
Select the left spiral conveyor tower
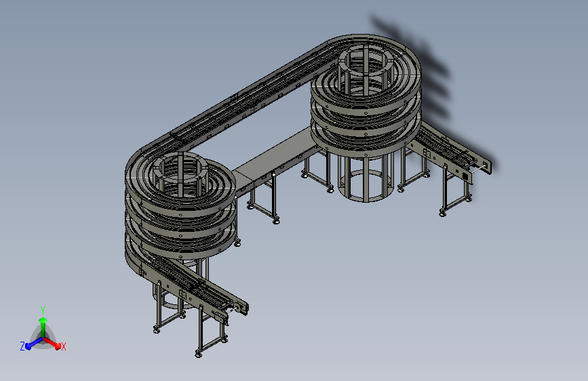tap(181, 204)
